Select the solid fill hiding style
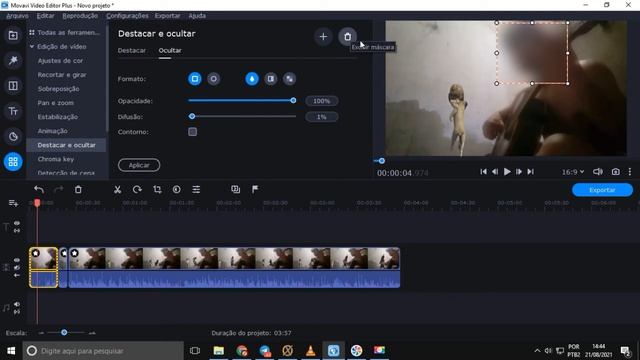This screenshot has height=360, width=640. pyautogui.click(x=271, y=79)
